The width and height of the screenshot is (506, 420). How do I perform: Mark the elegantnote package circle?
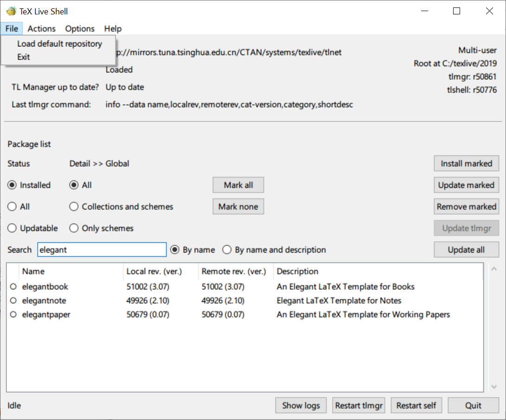point(13,301)
